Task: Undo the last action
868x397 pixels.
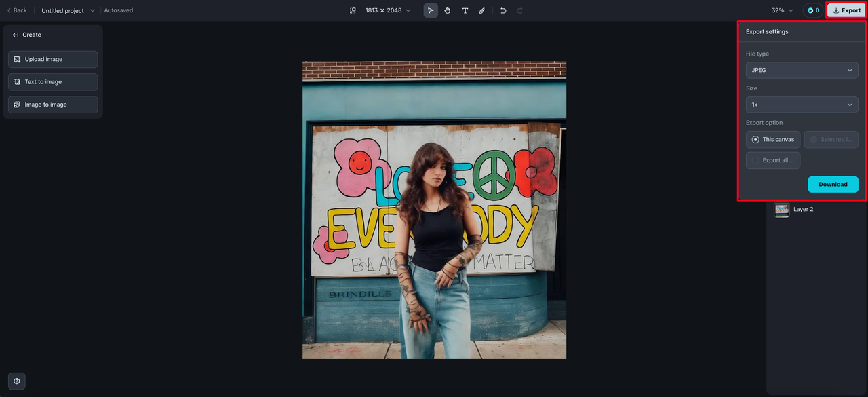Action: (x=503, y=10)
